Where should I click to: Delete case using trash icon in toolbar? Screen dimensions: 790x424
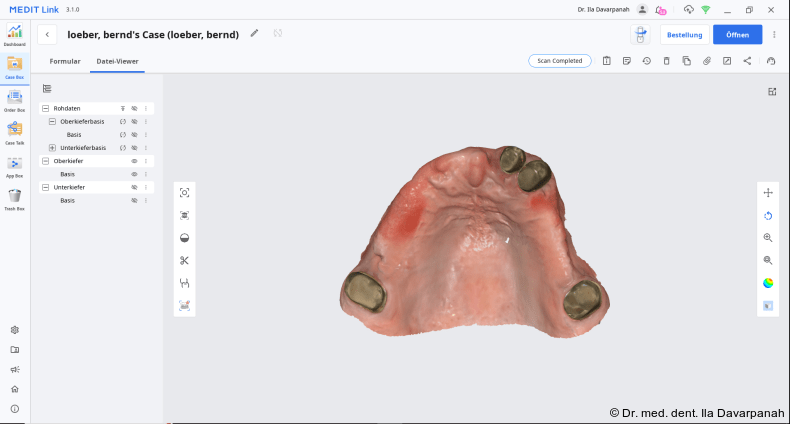click(667, 61)
